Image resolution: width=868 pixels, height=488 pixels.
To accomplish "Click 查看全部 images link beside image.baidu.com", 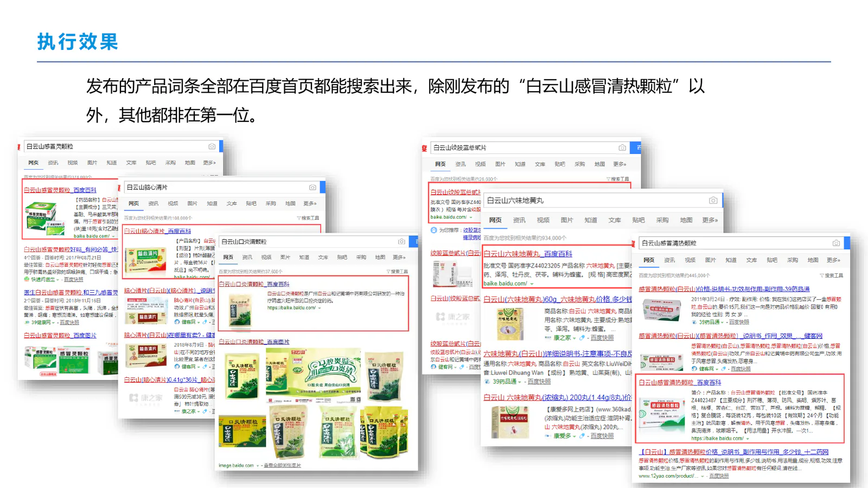I will (282, 465).
